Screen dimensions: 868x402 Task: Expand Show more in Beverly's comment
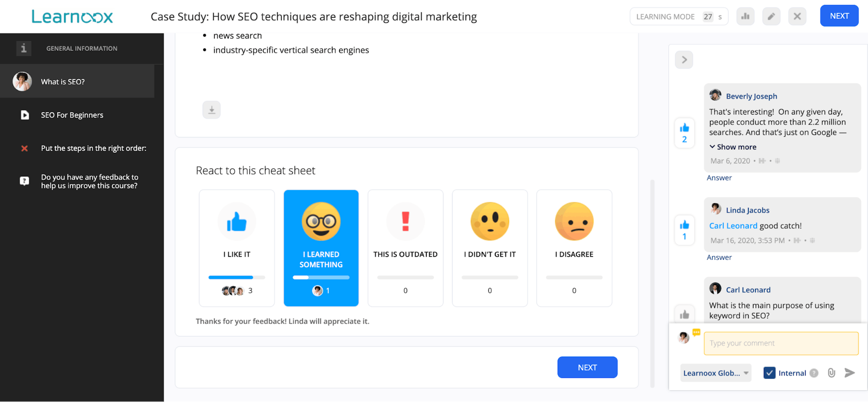point(733,147)
